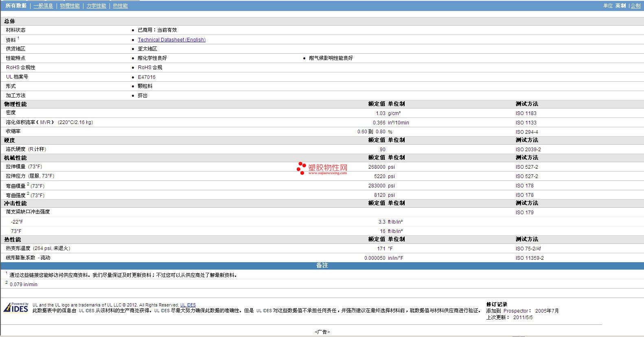Click the 73°F impact strength value 16
644x337 pixels.
(x=383, y=231)
